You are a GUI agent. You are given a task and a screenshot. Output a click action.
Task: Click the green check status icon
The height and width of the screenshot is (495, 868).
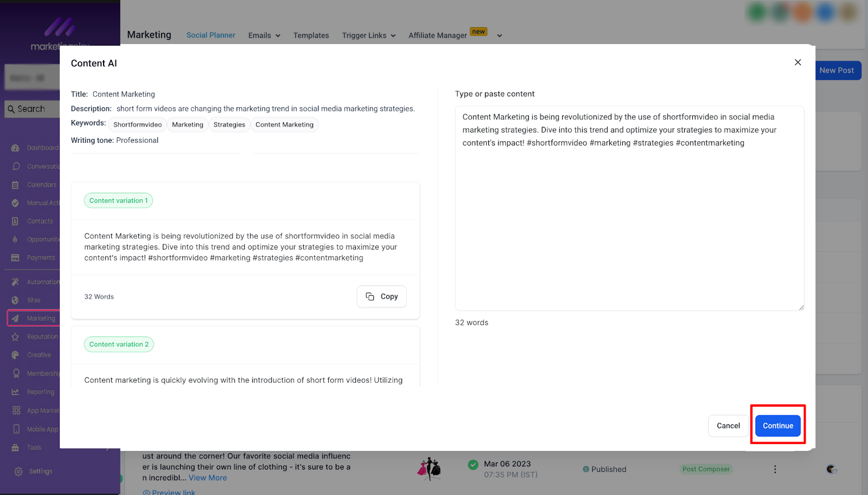473,465
